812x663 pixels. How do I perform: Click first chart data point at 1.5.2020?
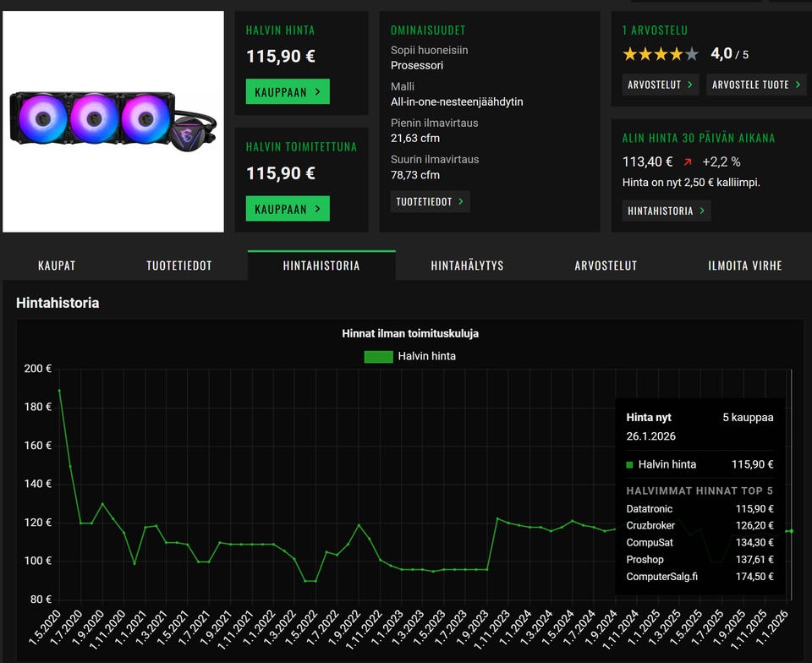[59, 391]
